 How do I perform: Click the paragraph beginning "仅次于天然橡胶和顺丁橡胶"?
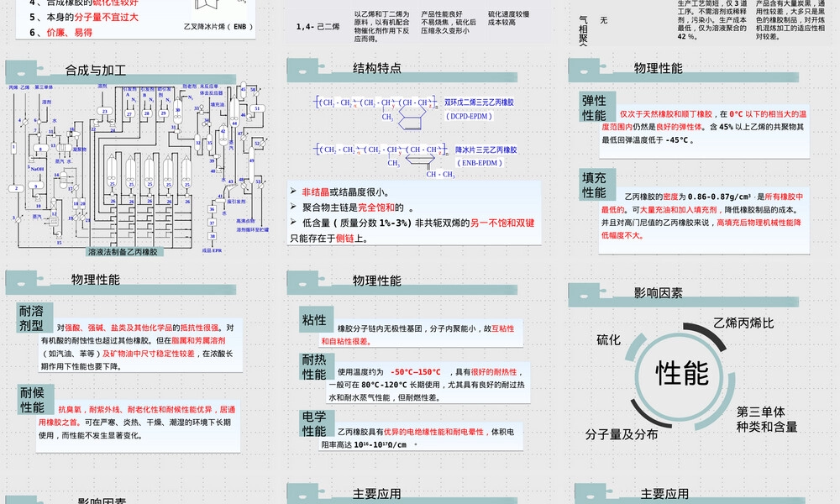pos(704,127)
